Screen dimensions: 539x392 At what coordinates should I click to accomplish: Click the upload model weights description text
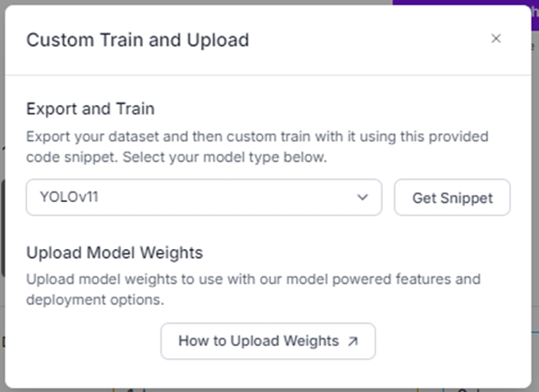253,279
